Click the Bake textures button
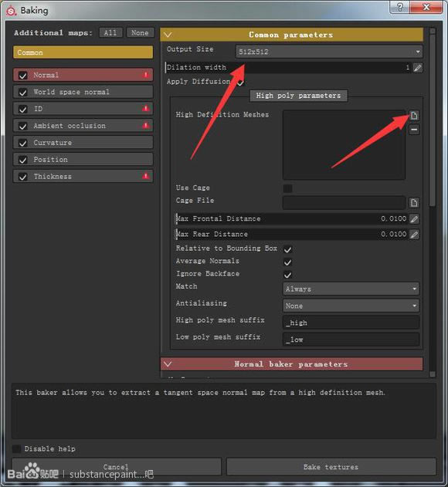The height and width of the screenshot is (487, 448). pos(331,466)
